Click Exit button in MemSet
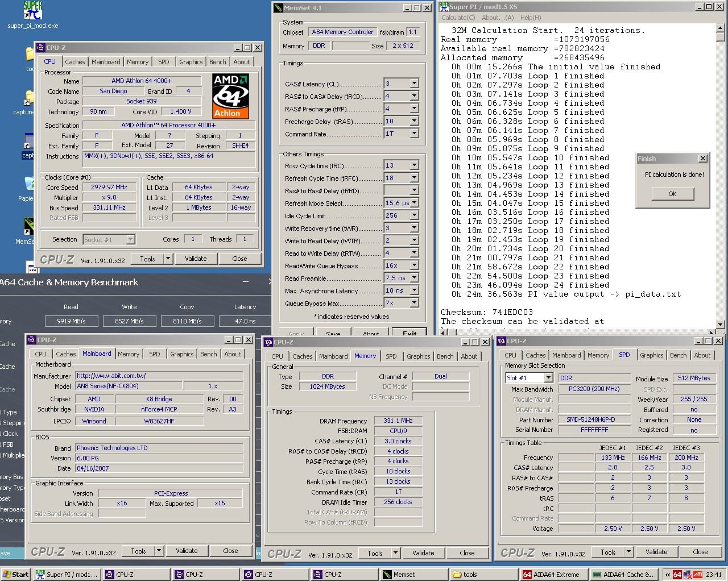728x582 pixels. tap(409, 333)
